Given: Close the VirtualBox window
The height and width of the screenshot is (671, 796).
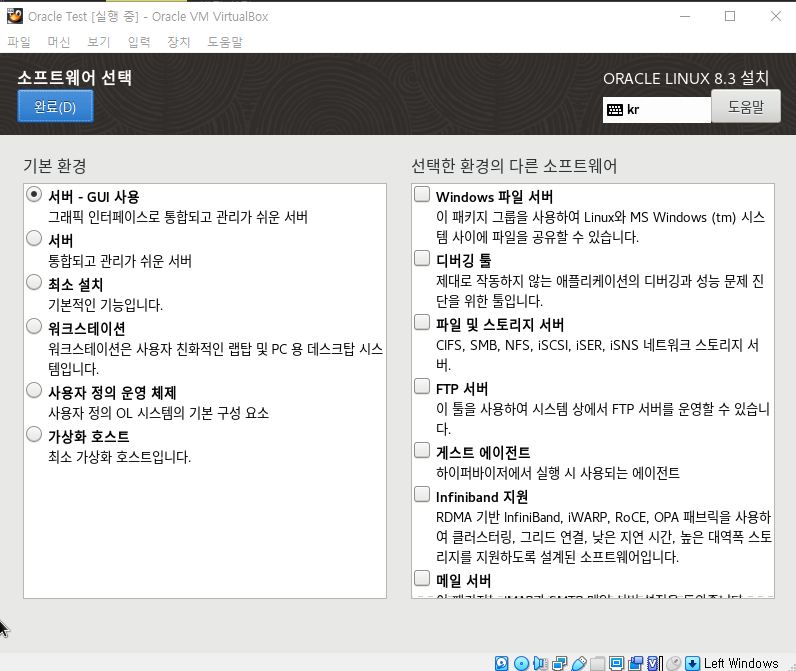Looking at the screenshot, I should [x=776, y=16].
